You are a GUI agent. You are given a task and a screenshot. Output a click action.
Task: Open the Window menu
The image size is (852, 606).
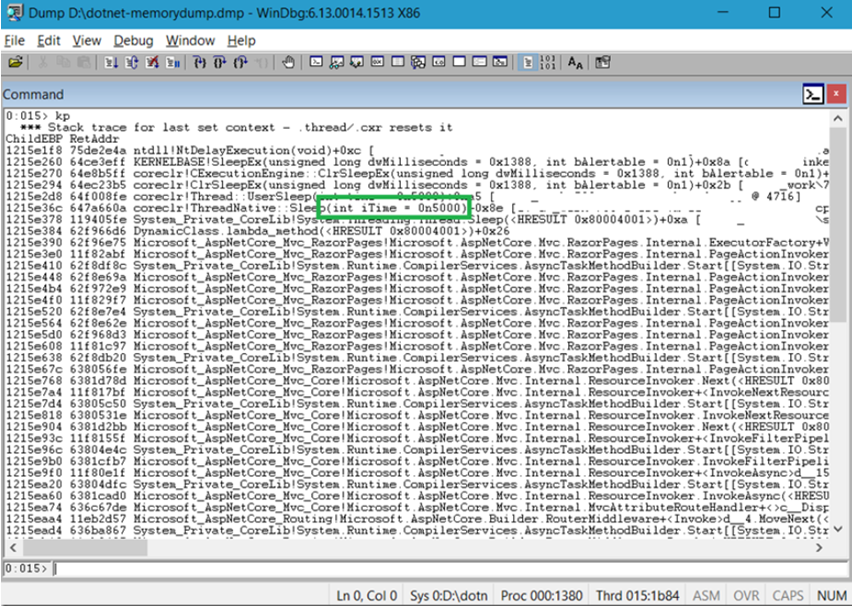coord(190,41)
